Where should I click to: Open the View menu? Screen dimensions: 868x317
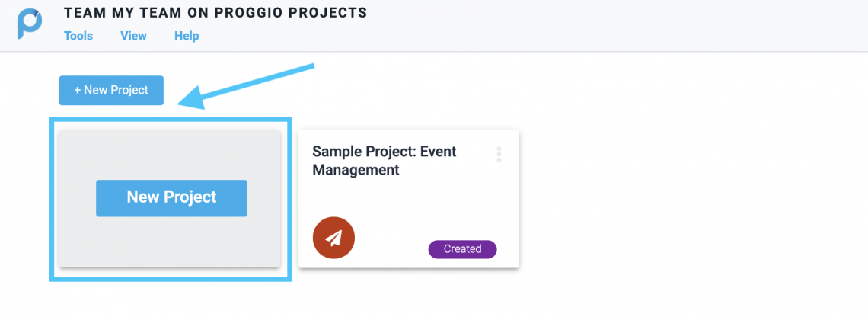pyautogui.click(x=133, y=36)
